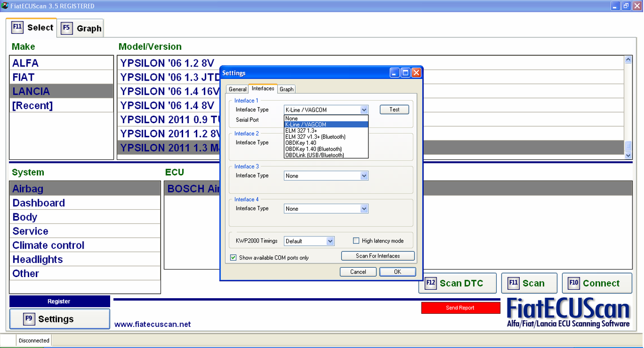Choose ALFA from Make list

click(61, 63)
